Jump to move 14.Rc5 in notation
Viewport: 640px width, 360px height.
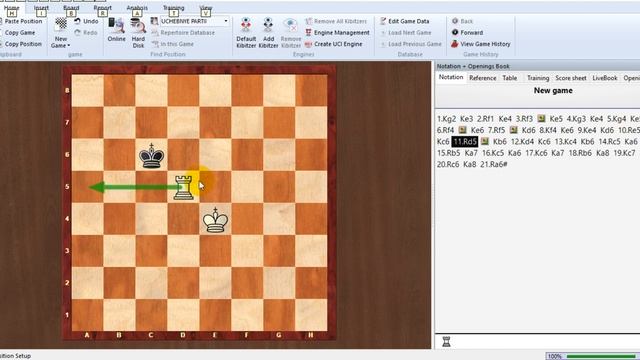[x=609, y=142]
